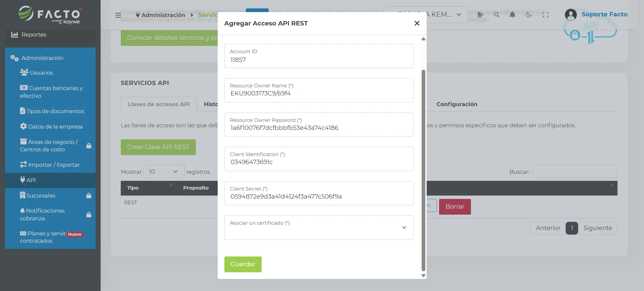644x291 pixels.
Task: Toggle the hamburger sidebar menu
Action: click(118, 15)
